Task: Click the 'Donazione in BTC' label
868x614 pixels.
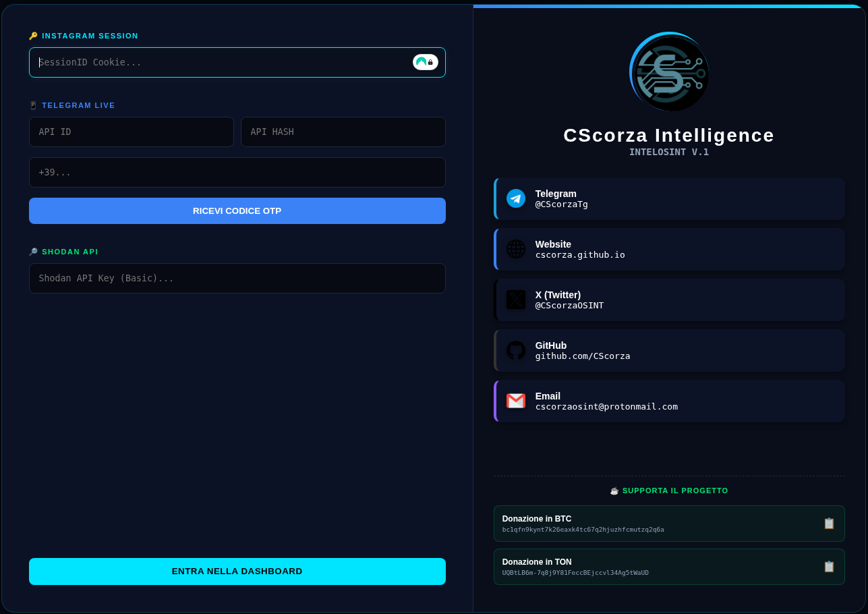Action: (537, 519)
